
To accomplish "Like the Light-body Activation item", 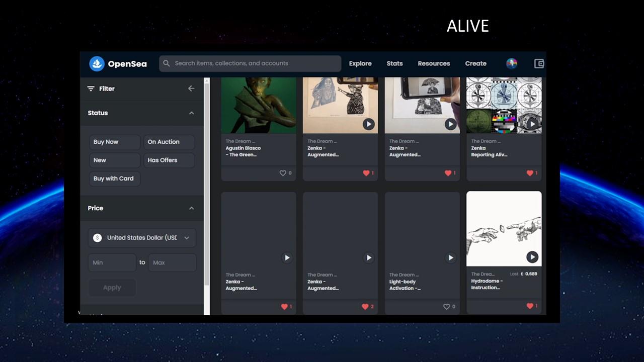I will pos(446,307).
